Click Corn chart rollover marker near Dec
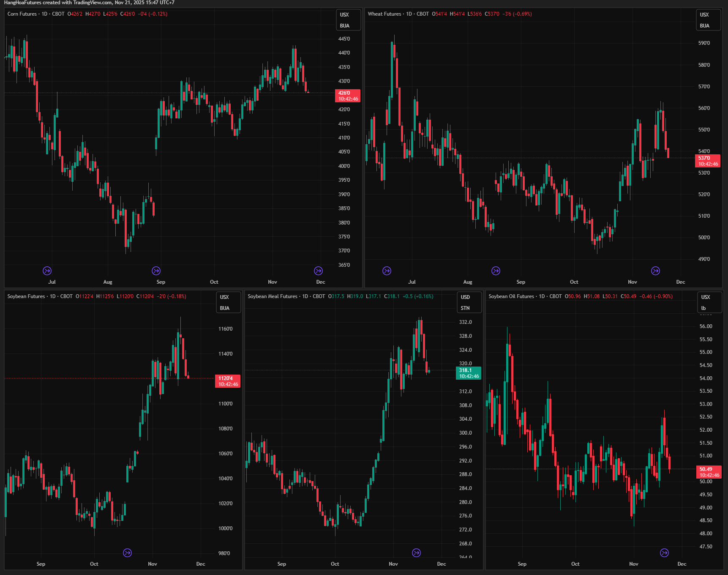The height and width of the screenshot is (575, 728). coord(318,271)
